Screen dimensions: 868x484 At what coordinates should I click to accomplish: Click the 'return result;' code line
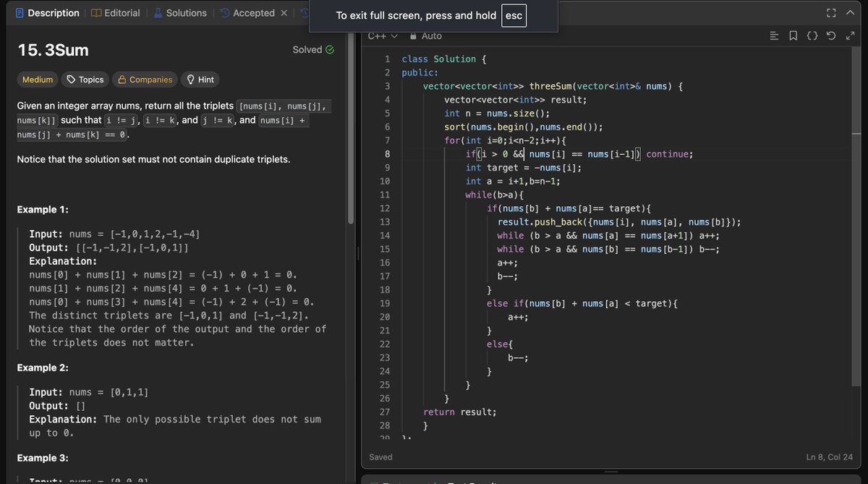(x=460, y=412)
